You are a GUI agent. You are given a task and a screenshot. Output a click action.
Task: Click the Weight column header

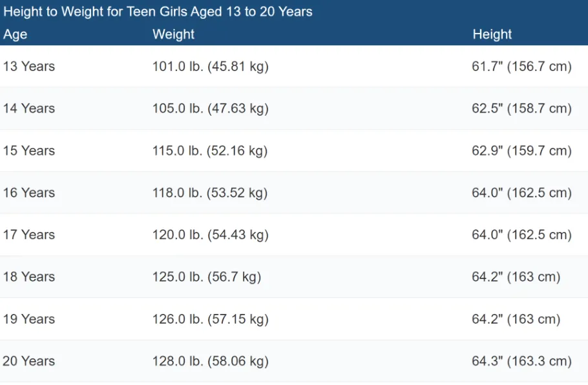[173, 34]
